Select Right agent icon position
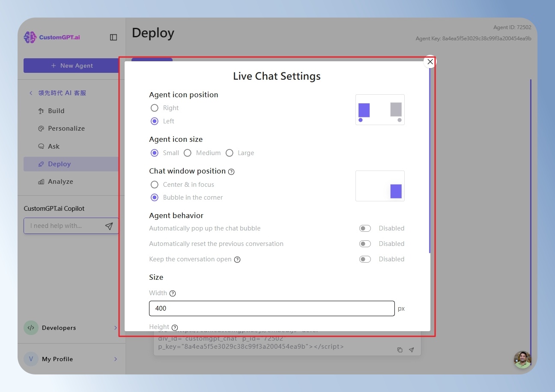 tap(155, 108)
